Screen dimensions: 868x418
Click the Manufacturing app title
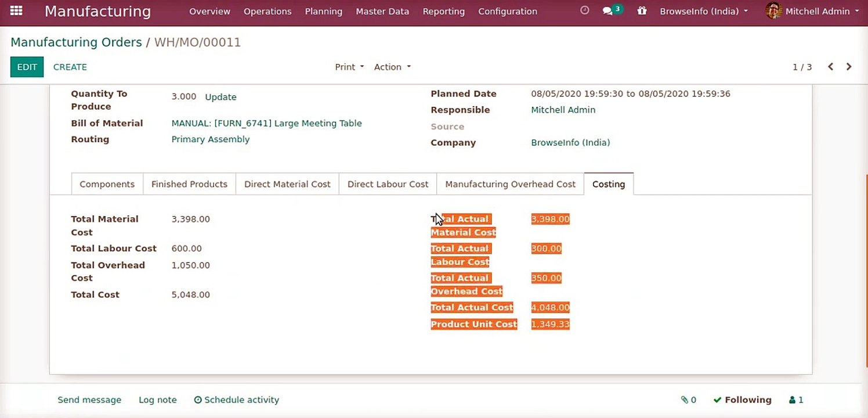pyautogui.click(x=97, y=11)
